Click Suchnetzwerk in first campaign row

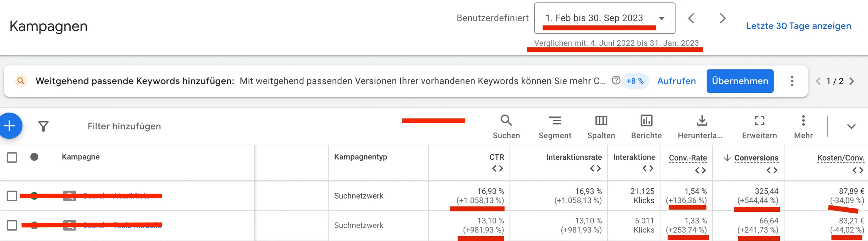pos(358,196)
